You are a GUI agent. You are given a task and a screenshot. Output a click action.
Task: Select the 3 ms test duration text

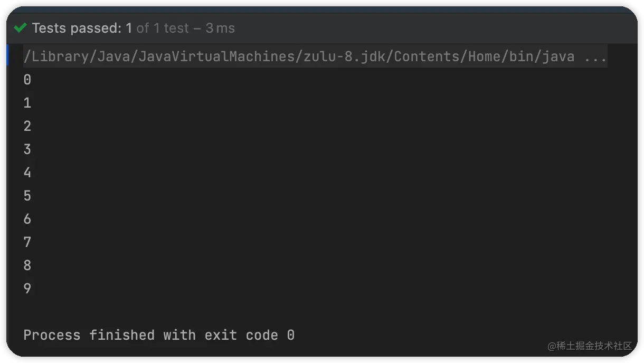point(221,28)
